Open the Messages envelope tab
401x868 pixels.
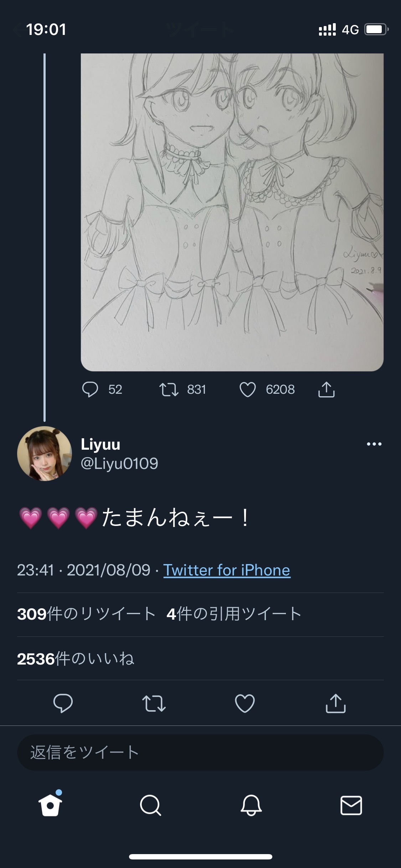351,805
